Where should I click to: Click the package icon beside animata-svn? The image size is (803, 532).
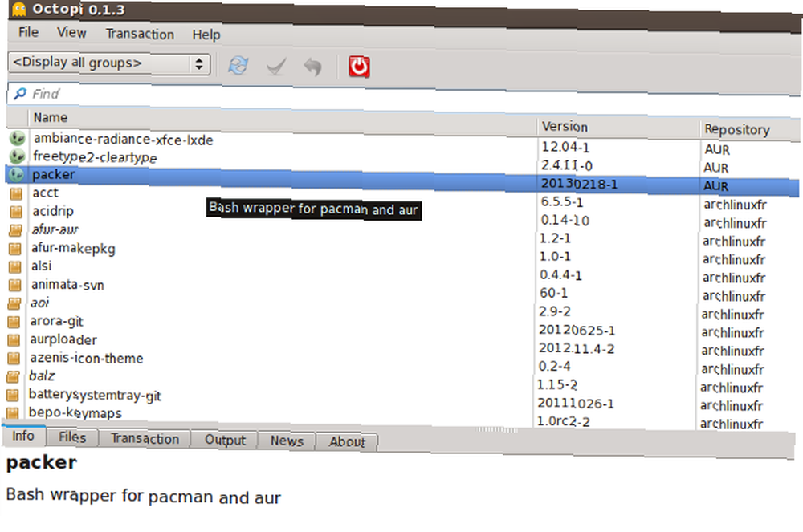[15, 285]
